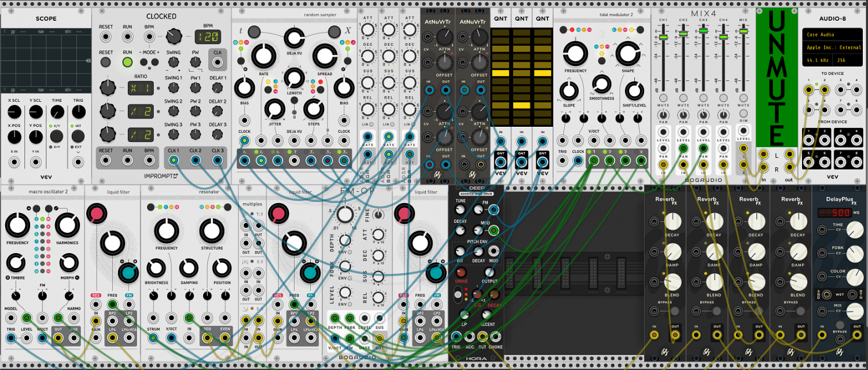Click the FM-OP FINE knob
The image size is (868, 370).
(x=378, y=215)
